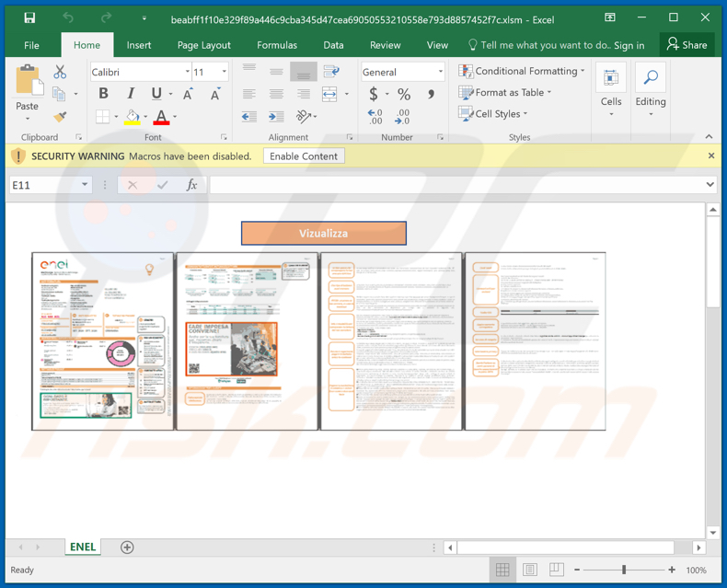Click the Accounting dollar format icon
This screenshot has height=588, width=727.
[x=374, y=94]
